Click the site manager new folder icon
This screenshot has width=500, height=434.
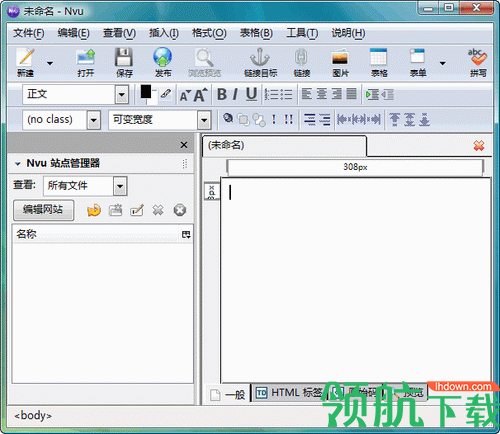click(115, 210)
